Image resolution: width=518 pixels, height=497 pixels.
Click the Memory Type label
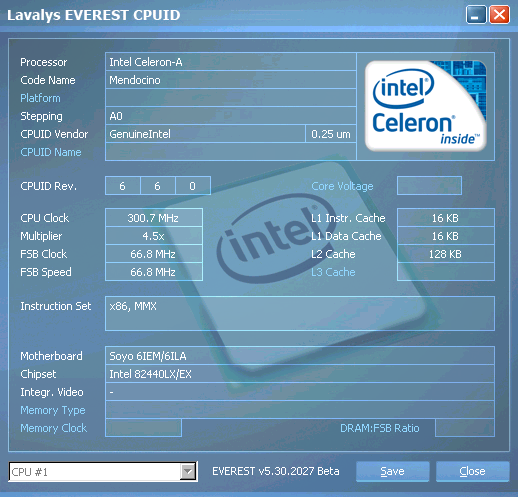[53, 410]
